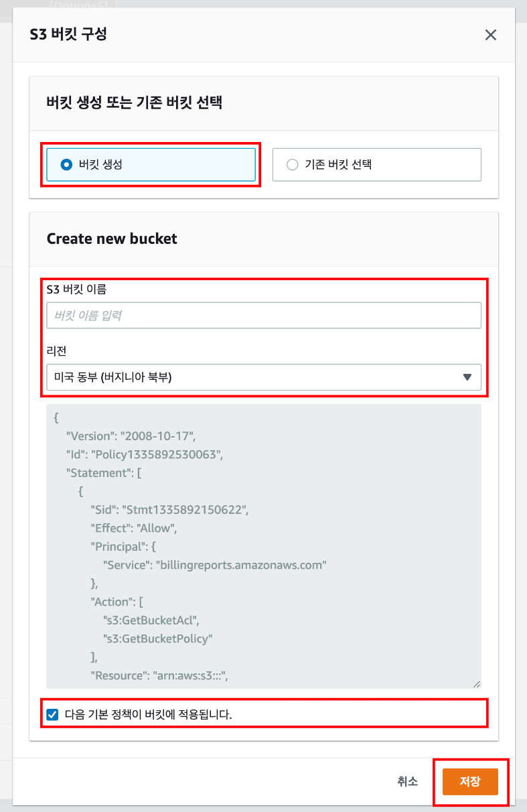
Task: Click the policy text area resize handle
Action: [x=476, y=683]
